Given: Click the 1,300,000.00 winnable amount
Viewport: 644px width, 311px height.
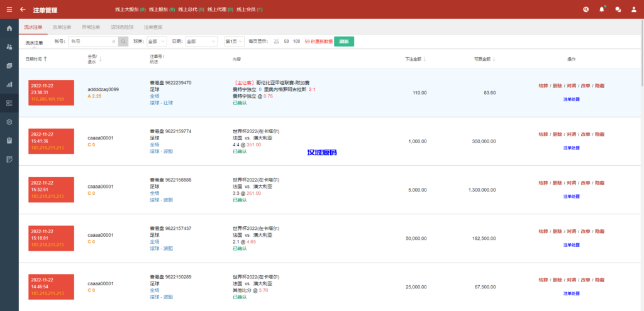Looking at the screenshot, I should [x=482, y=190].
